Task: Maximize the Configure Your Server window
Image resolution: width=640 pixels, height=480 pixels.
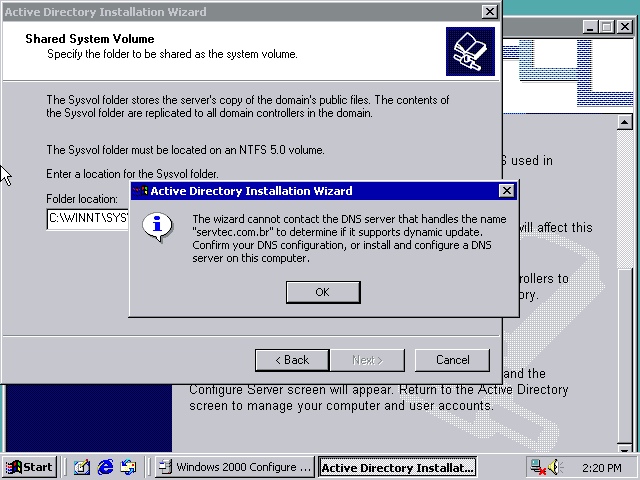Action: [x=607, y=27]
